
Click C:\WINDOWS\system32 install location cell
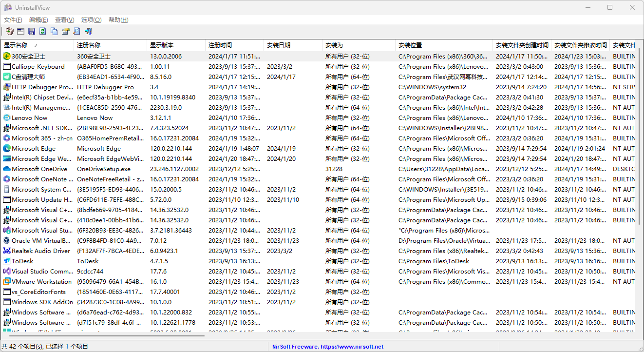pos(432,87)
